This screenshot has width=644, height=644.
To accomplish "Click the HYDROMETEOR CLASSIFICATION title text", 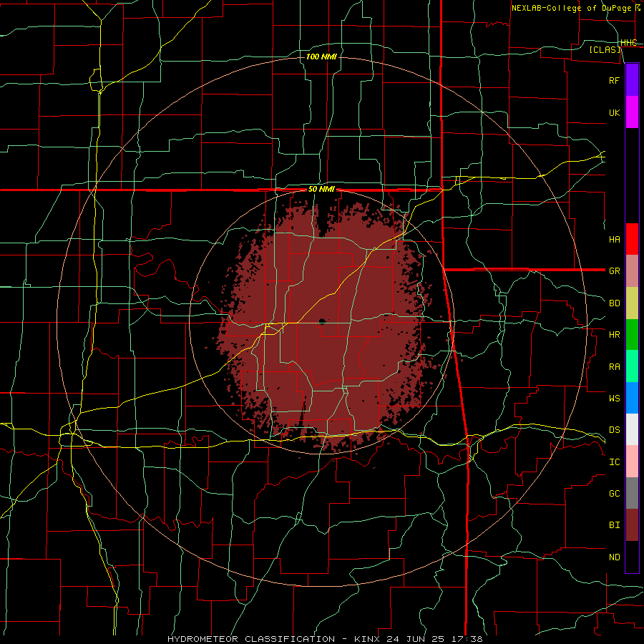I will [x=251, y=639].
